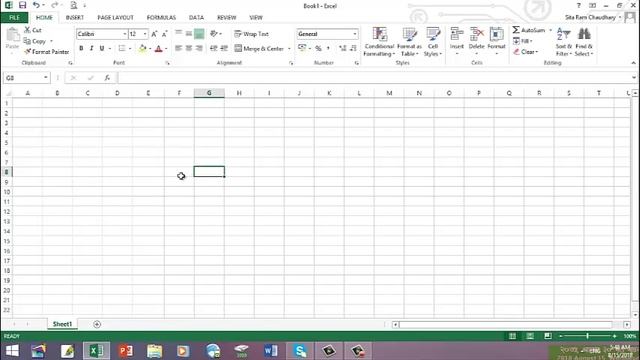Increase font size with the large A icon
Image resolution: width=640 pixels, height=360 pixels.
[154, 34]
